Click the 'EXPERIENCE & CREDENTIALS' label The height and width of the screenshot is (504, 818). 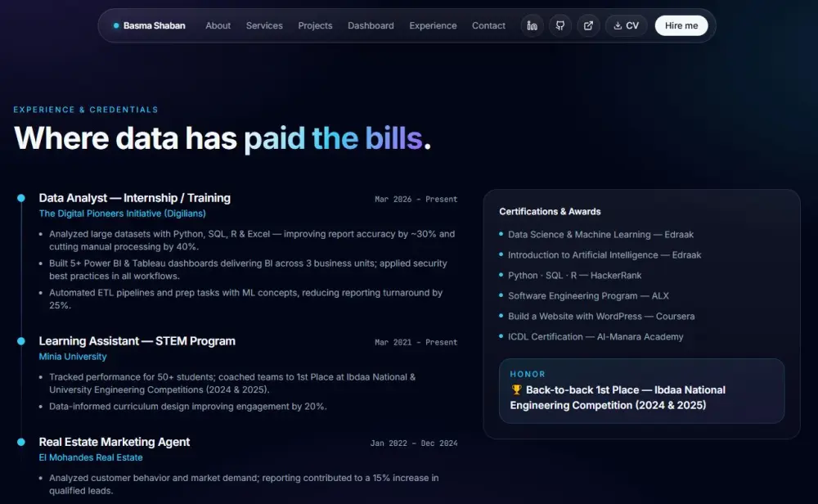(86, 110)
